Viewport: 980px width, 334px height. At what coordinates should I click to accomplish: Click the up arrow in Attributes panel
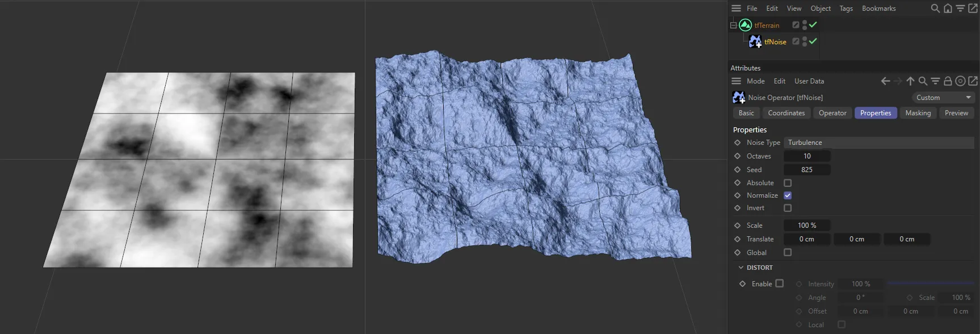point(910,81)
